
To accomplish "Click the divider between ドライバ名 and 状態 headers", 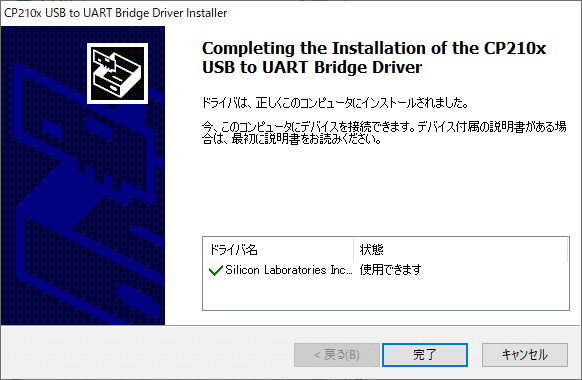I will [x=353, y=250].
